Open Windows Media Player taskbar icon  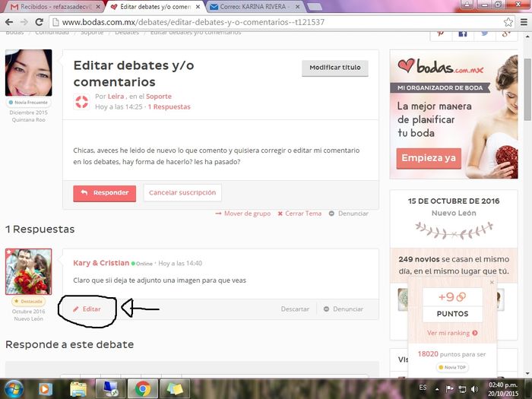point(46,389)
